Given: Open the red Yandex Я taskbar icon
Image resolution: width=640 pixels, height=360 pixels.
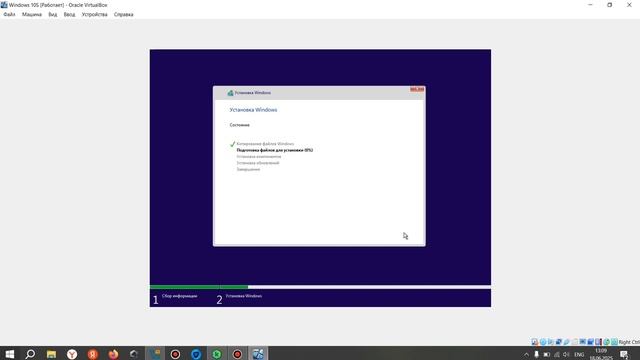Looking at the screenshot, I should coord(93,354).
